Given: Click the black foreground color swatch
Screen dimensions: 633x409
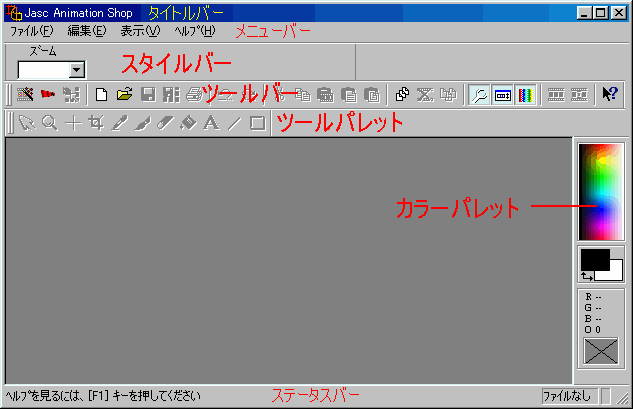Looking at the screenshot, I should pos(595,260).
